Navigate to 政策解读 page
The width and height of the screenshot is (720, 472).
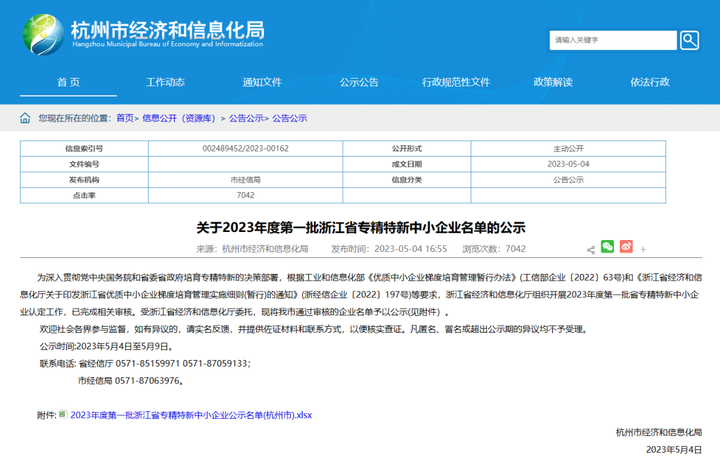[x=553, y=82]
